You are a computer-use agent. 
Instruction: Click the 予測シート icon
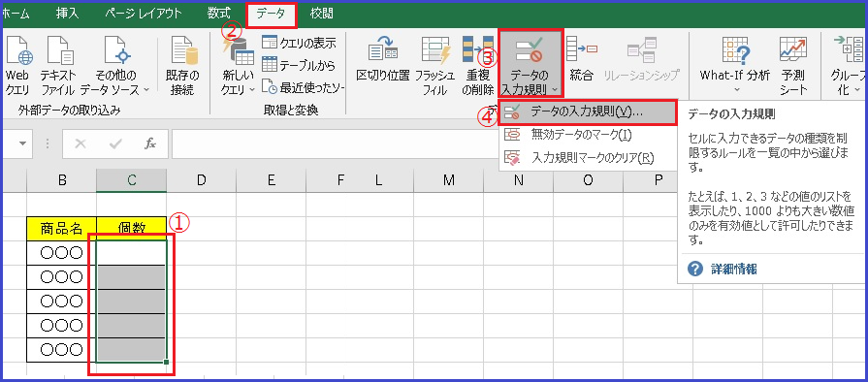coord(794,65)
